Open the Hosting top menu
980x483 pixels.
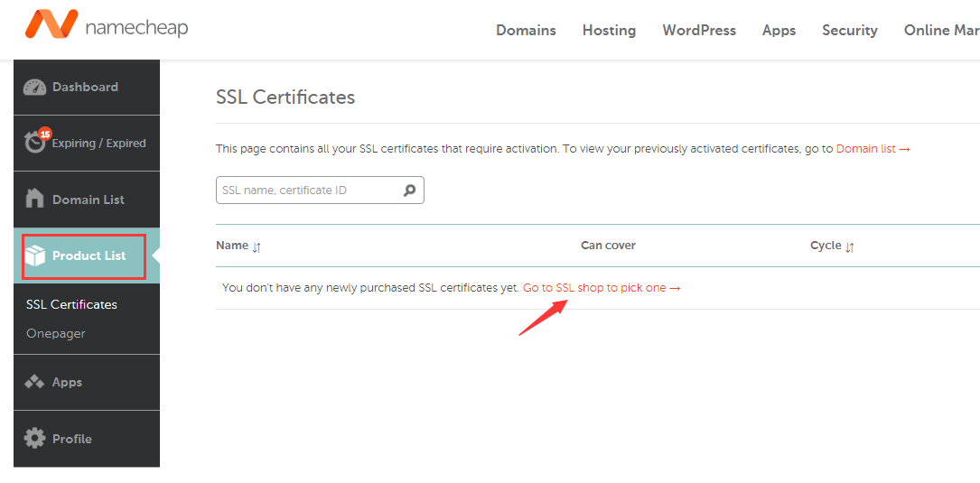coord(609,30)
